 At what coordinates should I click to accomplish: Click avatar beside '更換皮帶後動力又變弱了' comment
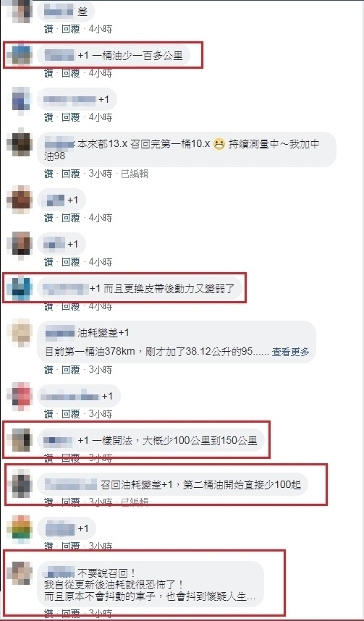(20, 289)
